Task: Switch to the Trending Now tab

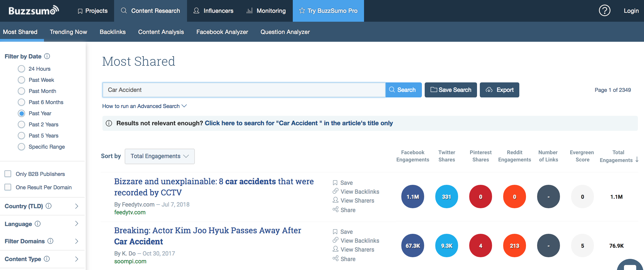Action: (x=68, y=32)
